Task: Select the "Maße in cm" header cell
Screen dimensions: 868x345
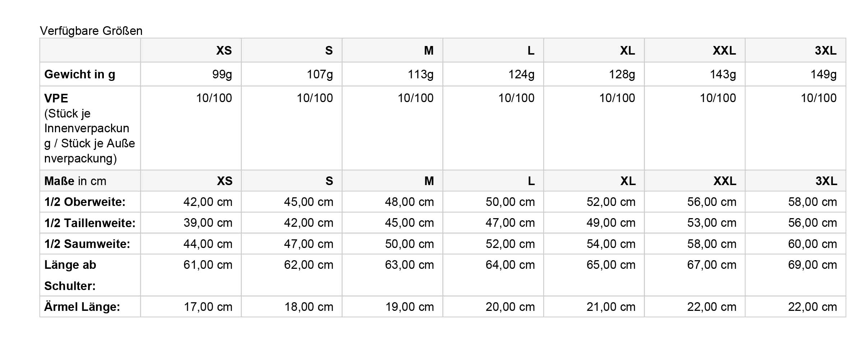Action: [x=75, y=181]
